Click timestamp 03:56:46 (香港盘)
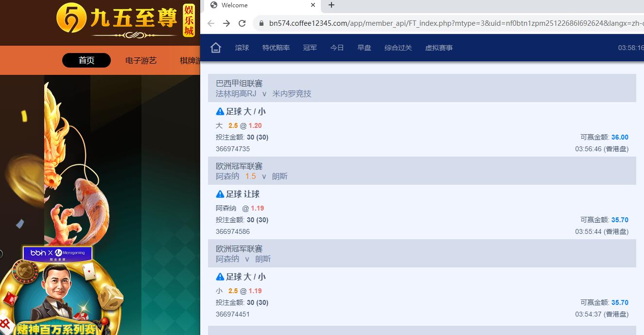 (602, 149)
